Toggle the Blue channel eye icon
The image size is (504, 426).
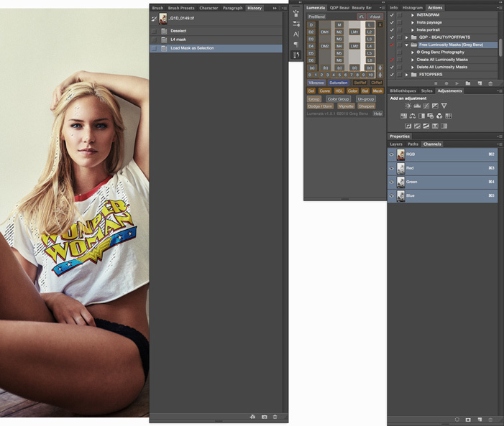point(392,195)
